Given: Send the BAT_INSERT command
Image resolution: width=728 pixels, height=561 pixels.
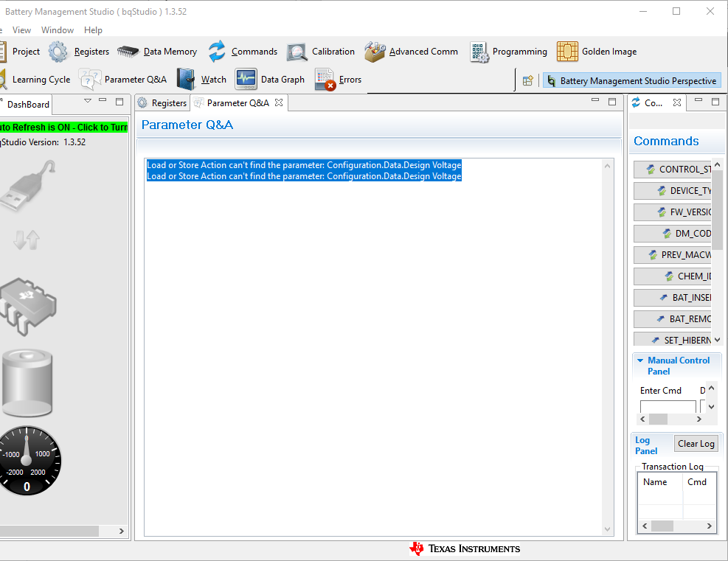Looking at the screenshot, I should [x=673, y=297].
